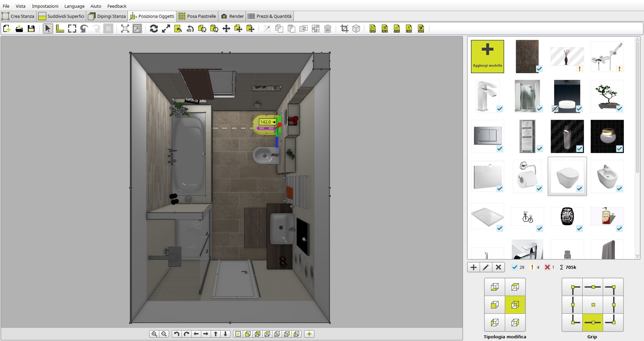644x341 pixels.
Task: Click the trash delete icon
Action: click(328, 29)
